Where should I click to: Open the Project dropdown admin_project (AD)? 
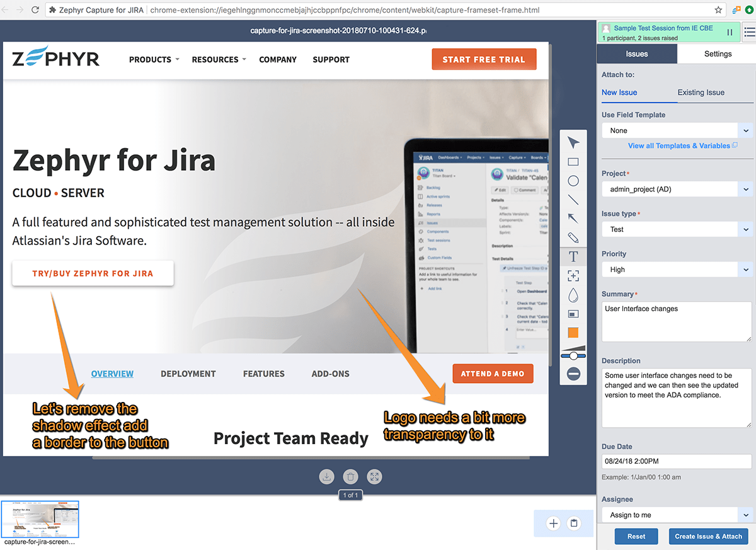pos(677,189)
